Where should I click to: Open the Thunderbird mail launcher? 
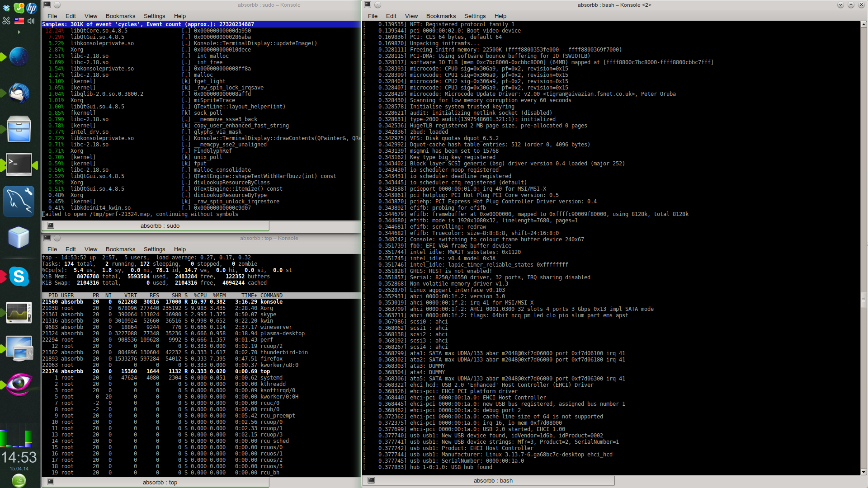pos(19,93)
